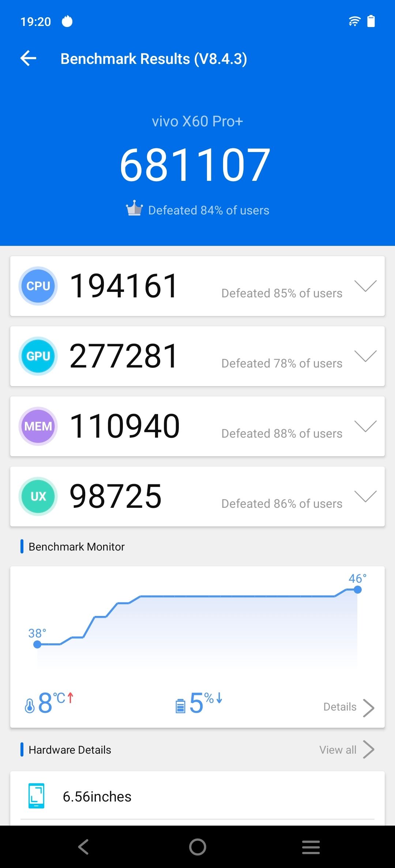Tap the Benchmark Results (V8.4.3) title
The height and width of the screenshot is (868, 395).
tap(154, 59)
